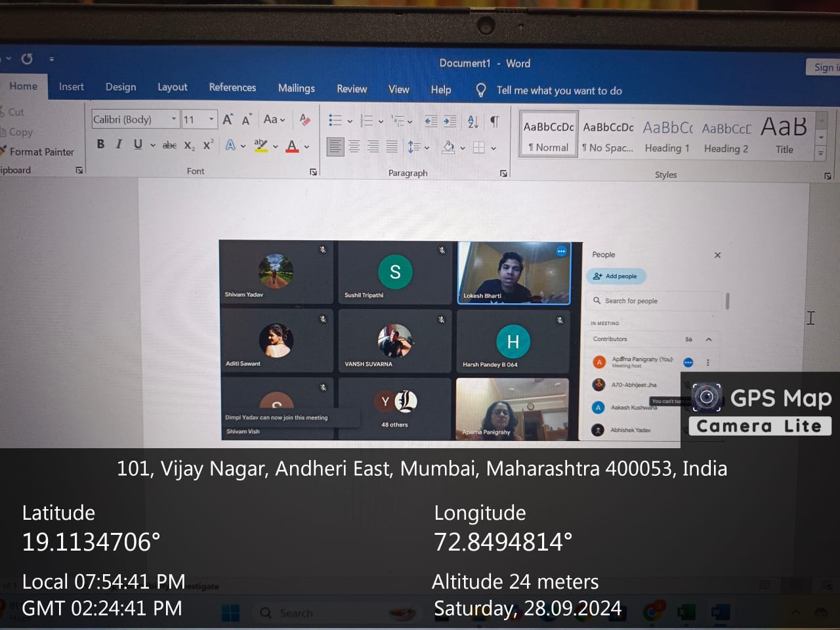Click the Clear All Formatting icon
Screen dimensions: 840x630
tap(304, 119)
